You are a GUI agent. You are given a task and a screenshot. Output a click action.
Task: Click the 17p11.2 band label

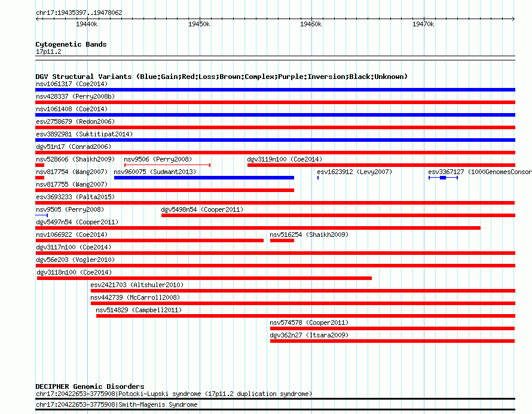(x=48, y=51)
